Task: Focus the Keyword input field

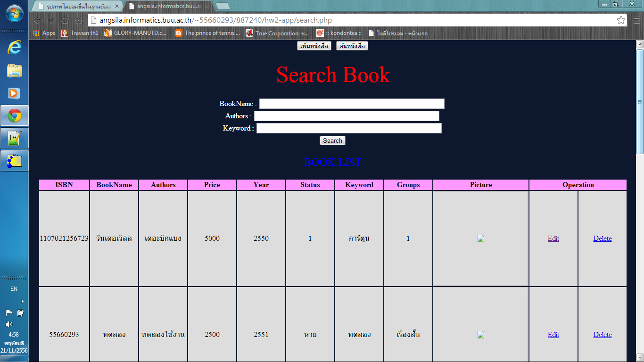Action: pyautogui.click(x=349, y=128)
